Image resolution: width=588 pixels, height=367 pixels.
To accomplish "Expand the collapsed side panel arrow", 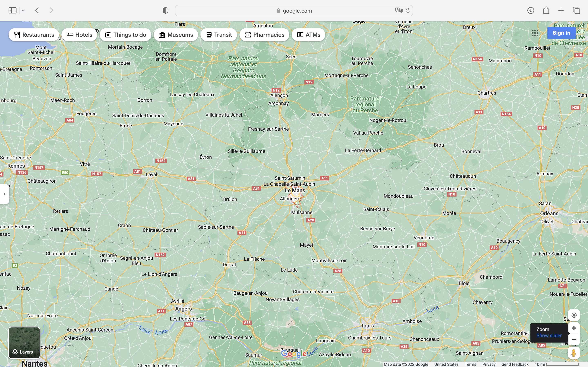I will [x=4, y=194].
